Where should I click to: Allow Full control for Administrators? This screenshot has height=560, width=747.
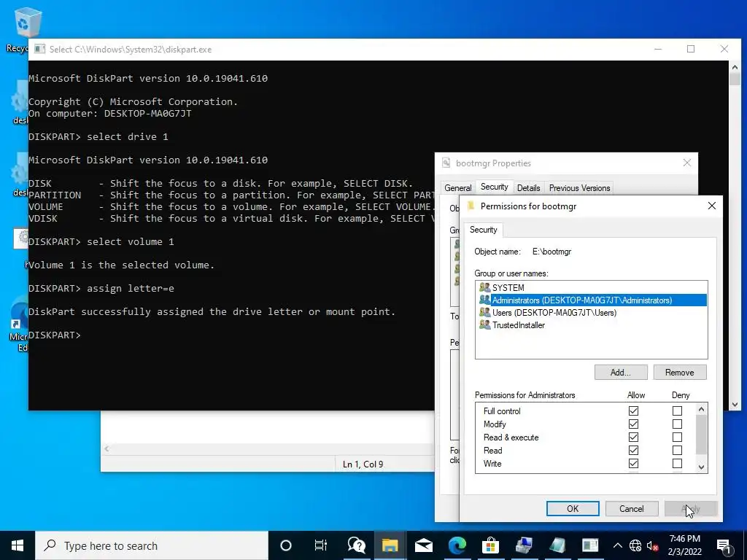click(x=633, y=411)
